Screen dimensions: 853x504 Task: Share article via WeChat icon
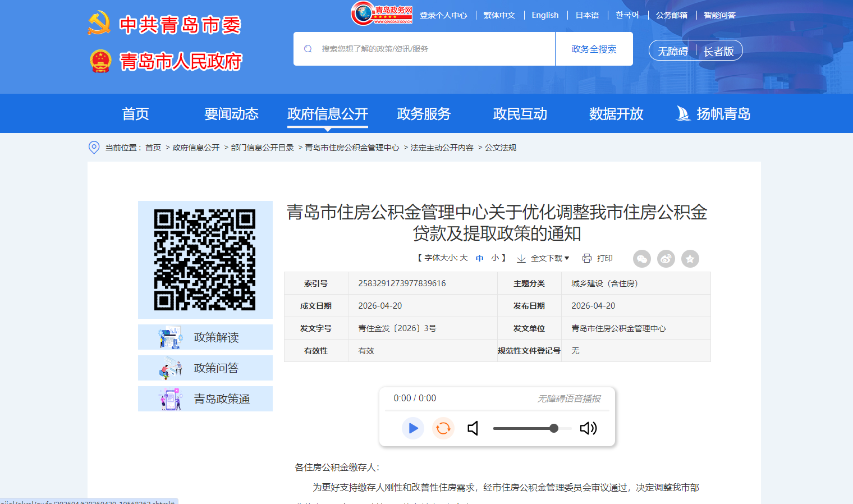click(641, 259)
